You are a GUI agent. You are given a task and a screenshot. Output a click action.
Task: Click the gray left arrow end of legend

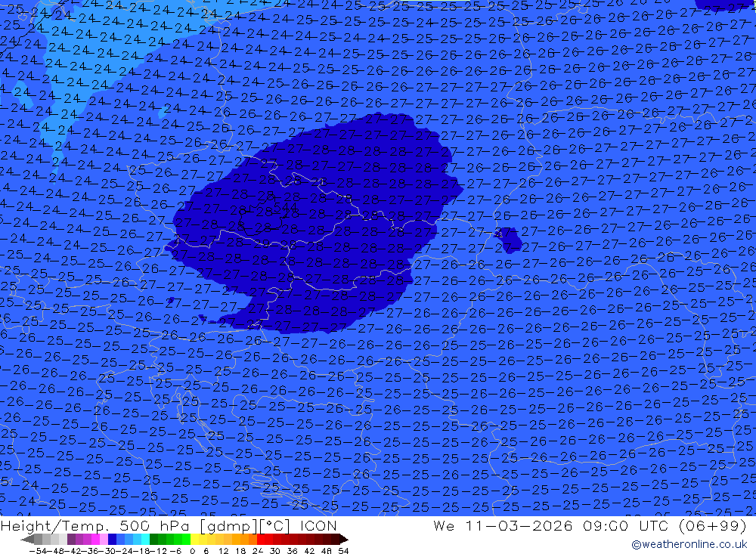click(x=27, y=539)
